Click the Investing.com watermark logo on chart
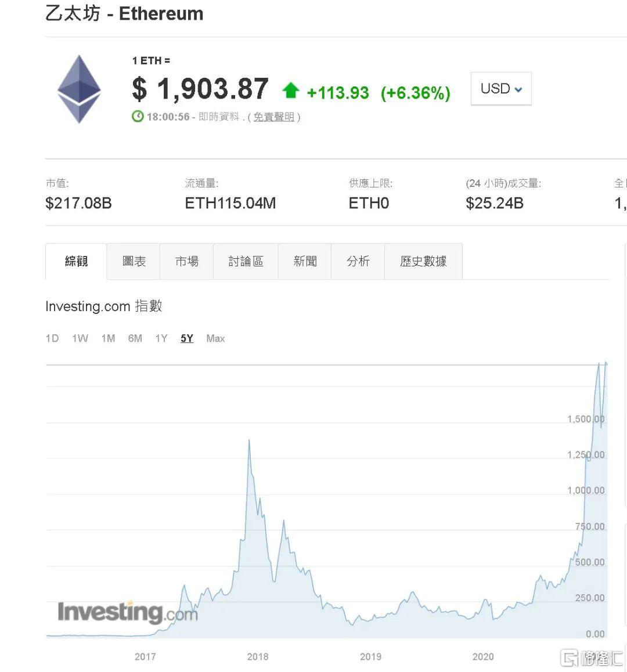 pos(127,613)
